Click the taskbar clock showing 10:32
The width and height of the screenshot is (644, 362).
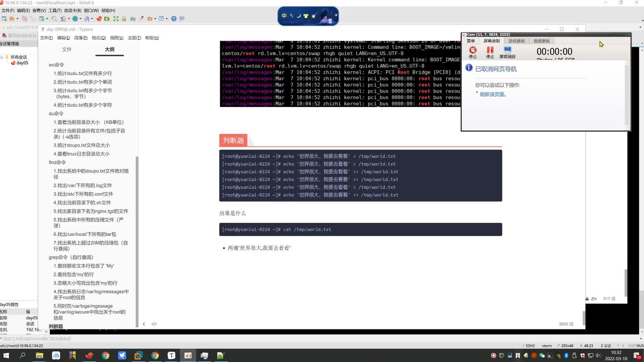point(616,356)
